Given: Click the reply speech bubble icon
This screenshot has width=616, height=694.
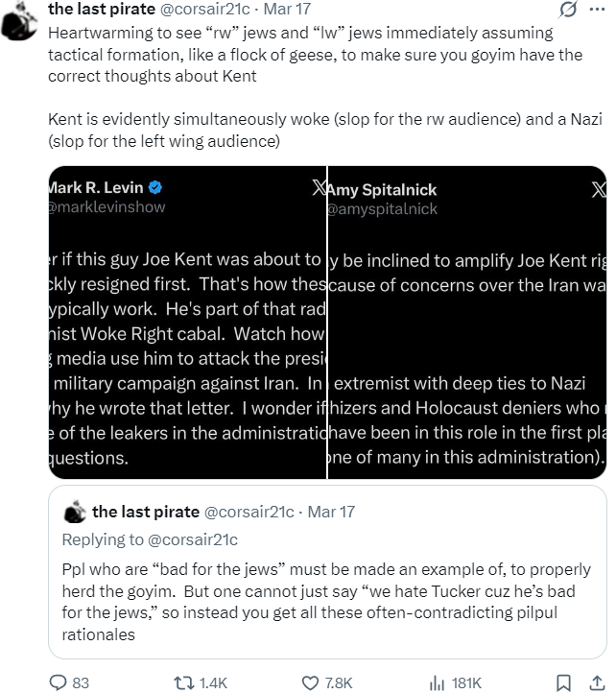Looking at the screenshot, I should point(57,682).
